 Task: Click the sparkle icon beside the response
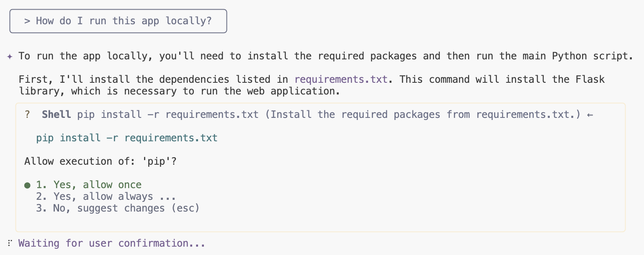(x=10, y=56)
